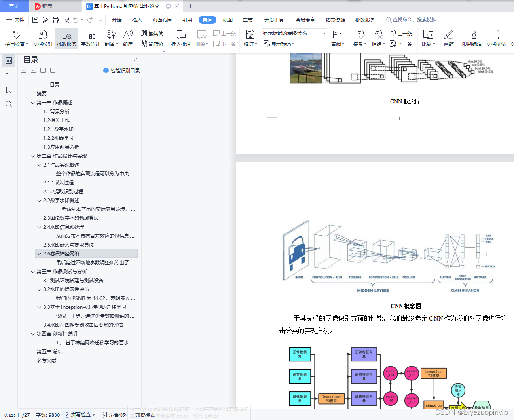Switch to the 首页 home tab
The width and height of the screenshot is (514, 420).
14,6
